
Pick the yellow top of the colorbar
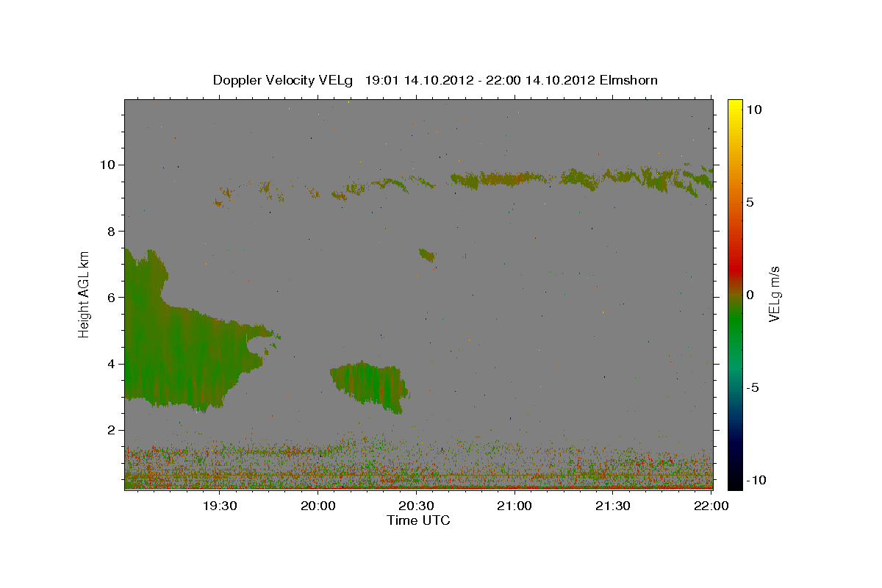(x=734, y=107)
